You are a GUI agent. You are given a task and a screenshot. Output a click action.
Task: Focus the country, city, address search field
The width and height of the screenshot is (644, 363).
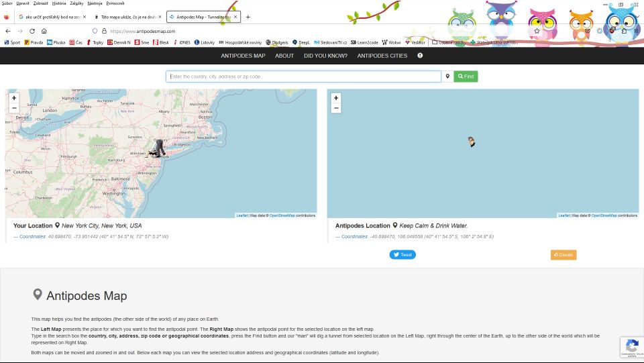point(303,76)
